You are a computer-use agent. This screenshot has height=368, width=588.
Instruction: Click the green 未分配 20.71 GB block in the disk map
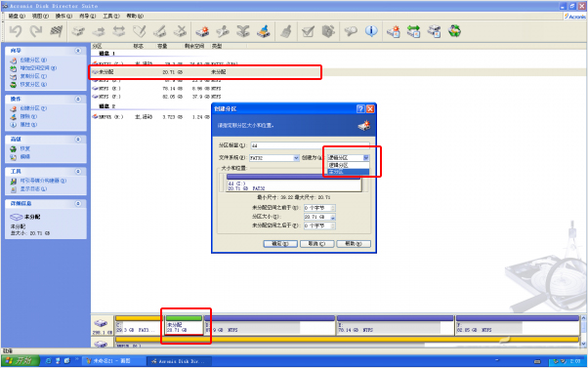tap(184, 326)
